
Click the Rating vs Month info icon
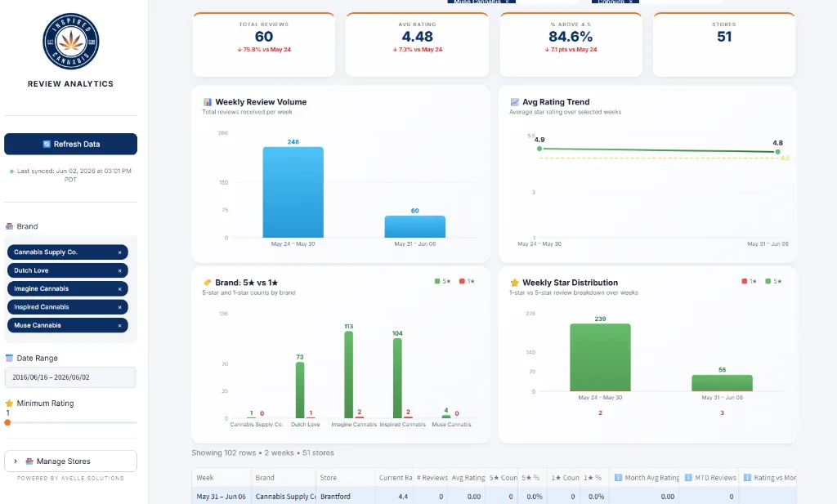click(747, 478)
